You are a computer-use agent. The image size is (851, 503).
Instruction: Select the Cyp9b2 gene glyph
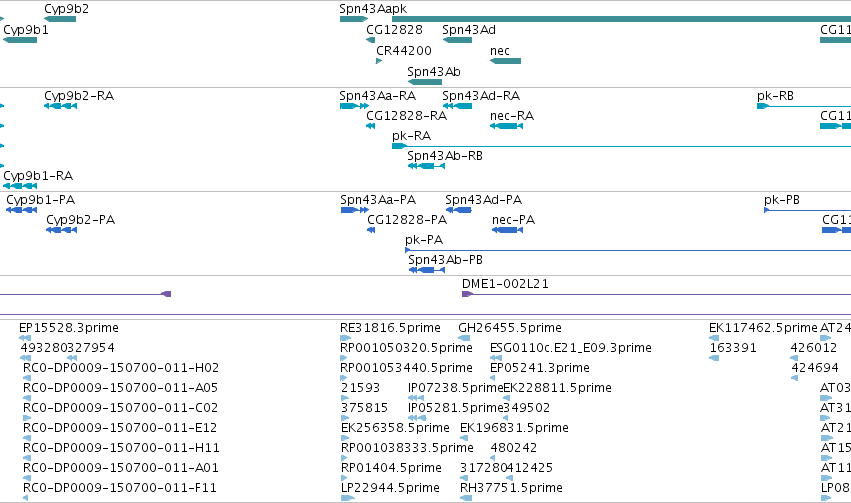click(x=60, y=19)
